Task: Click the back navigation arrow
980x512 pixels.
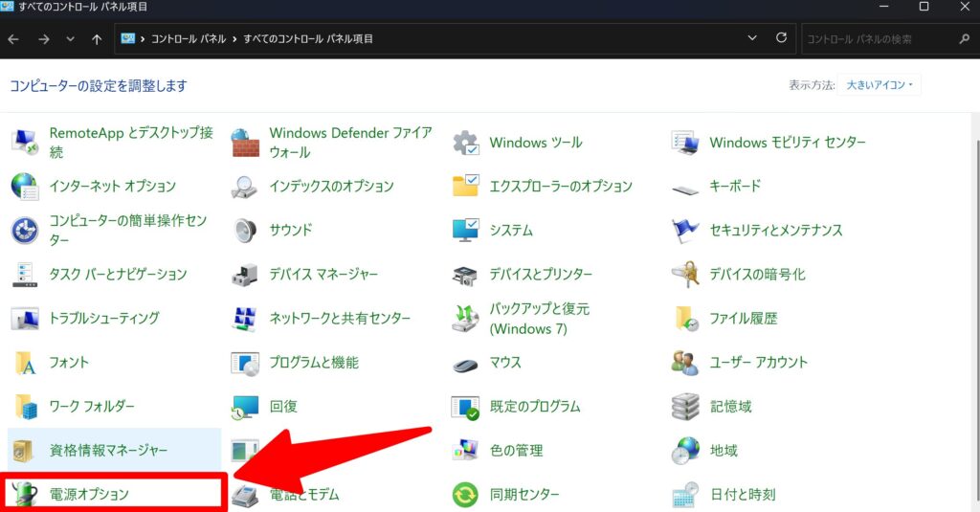Action: [13, 39]
